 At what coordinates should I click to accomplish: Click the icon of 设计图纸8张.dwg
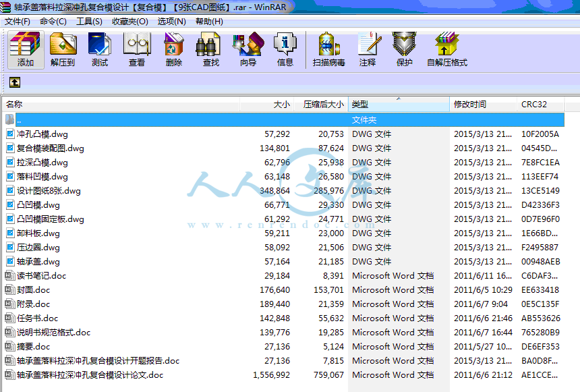point(10,191)
